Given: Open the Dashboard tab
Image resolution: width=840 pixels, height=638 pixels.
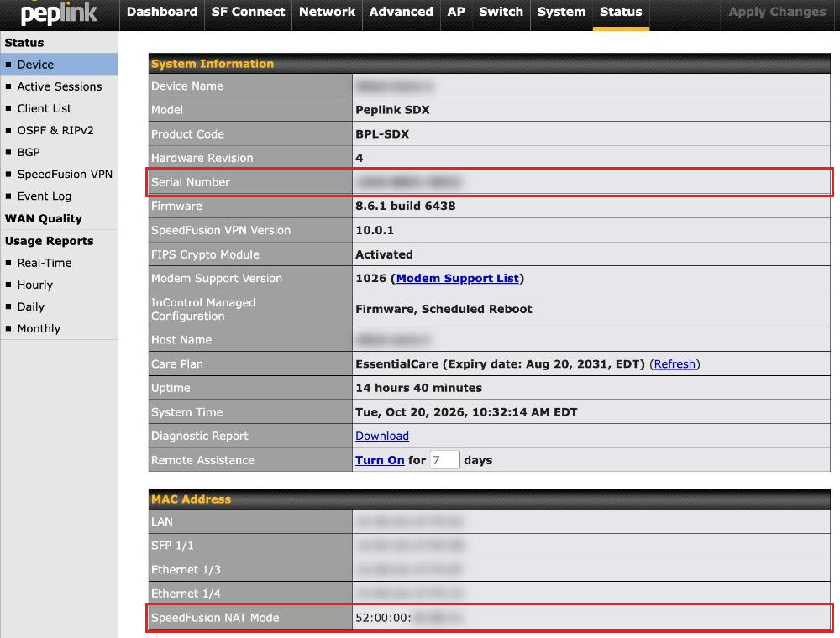Looking at the screenshot, I should click(162, 12).
